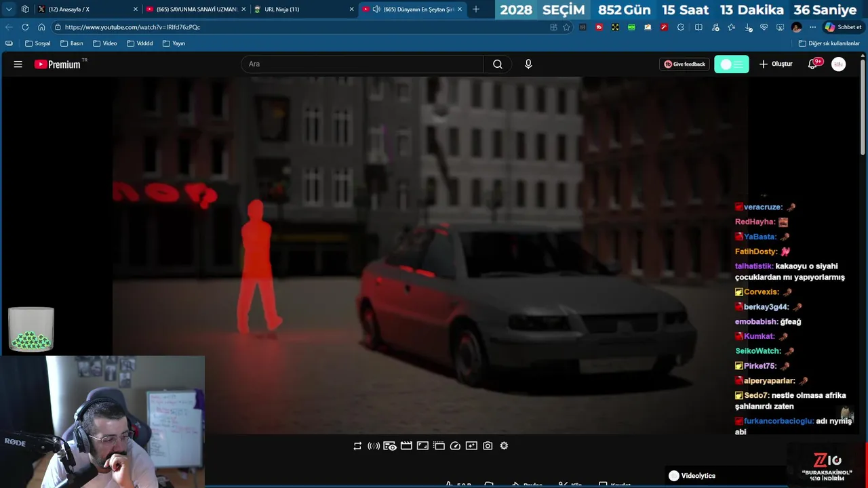Screen dimensions: 868x488
Task: Click the Ara search field
Action: 362,64
